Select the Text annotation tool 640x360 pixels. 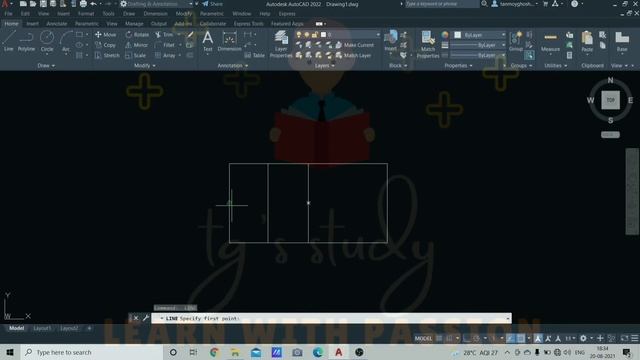tap(208, 41)
